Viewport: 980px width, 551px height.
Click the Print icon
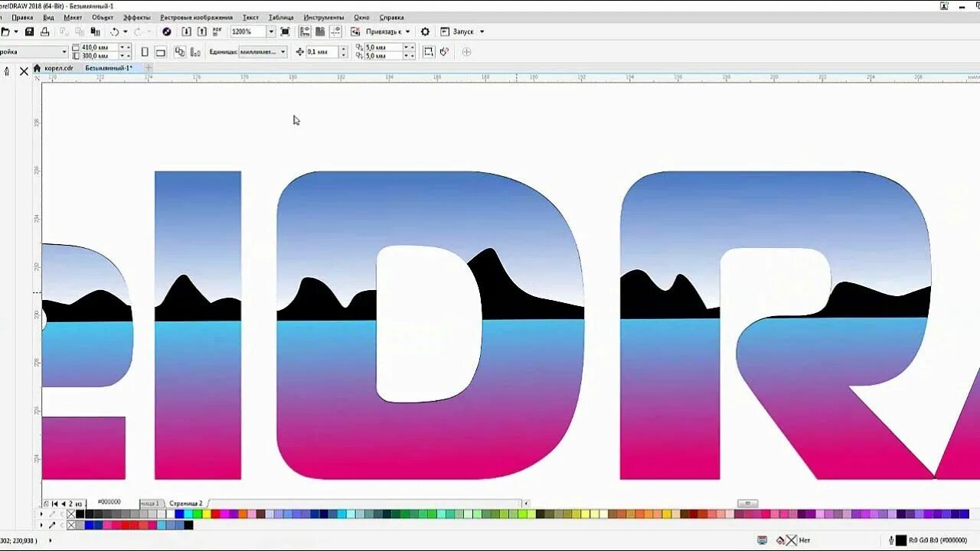[x=45, y=31]
